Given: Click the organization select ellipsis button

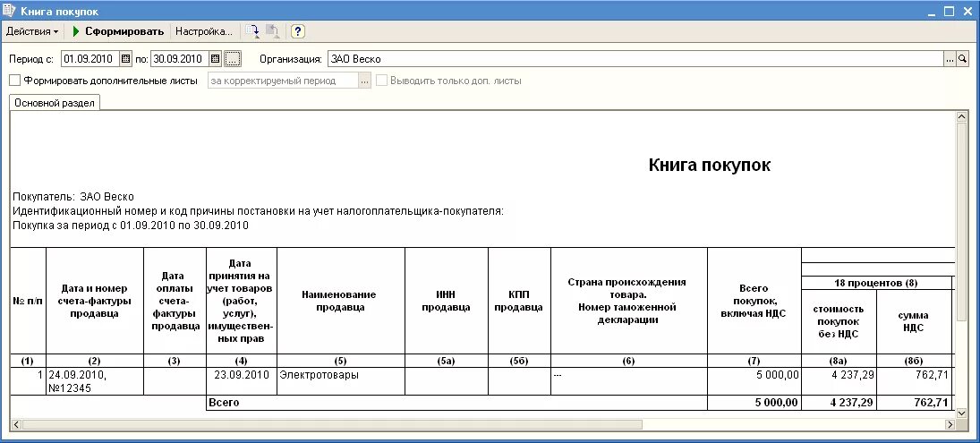Looking at the screenshot, I should [x=950, y=59].
